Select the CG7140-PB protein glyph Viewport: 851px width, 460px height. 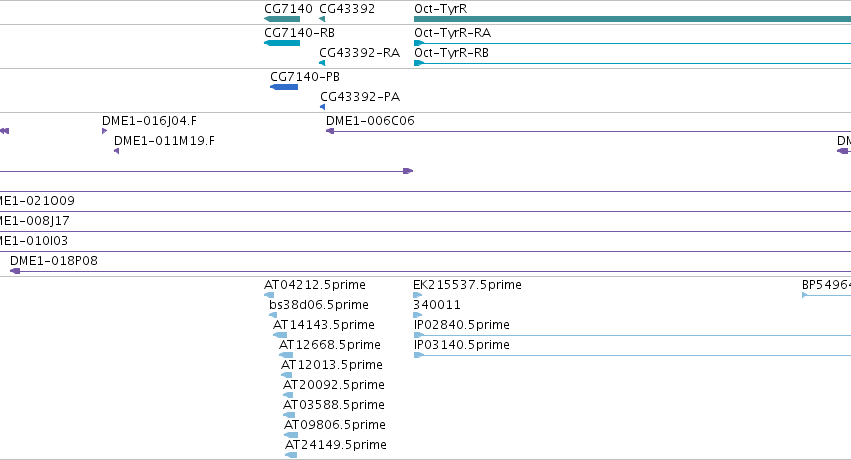click(284, 87)
